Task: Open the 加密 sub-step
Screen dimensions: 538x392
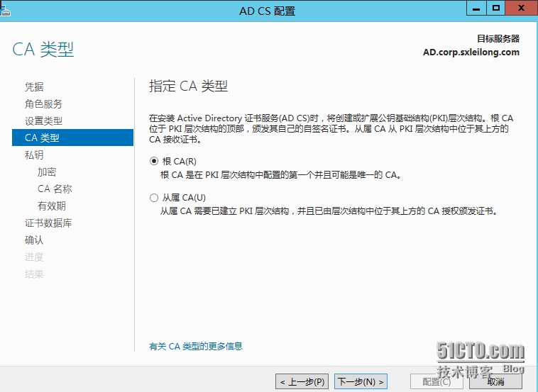Action: click(x=47, y=172)
